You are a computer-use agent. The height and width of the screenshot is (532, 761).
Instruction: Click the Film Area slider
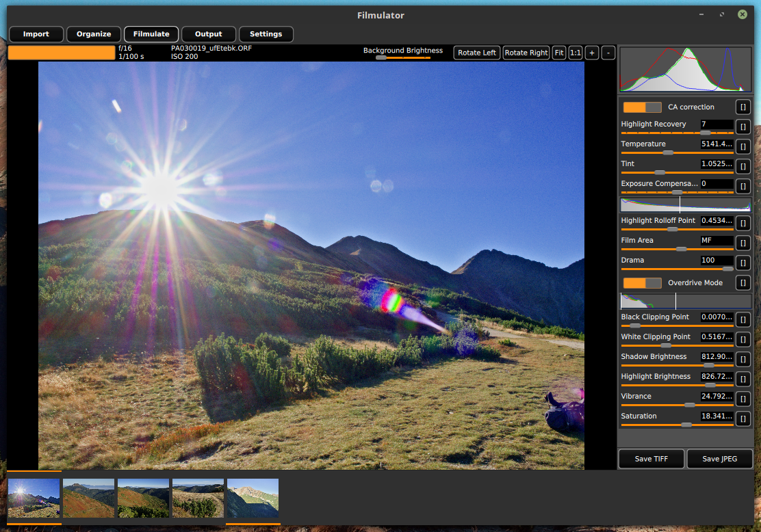[677, 249]
